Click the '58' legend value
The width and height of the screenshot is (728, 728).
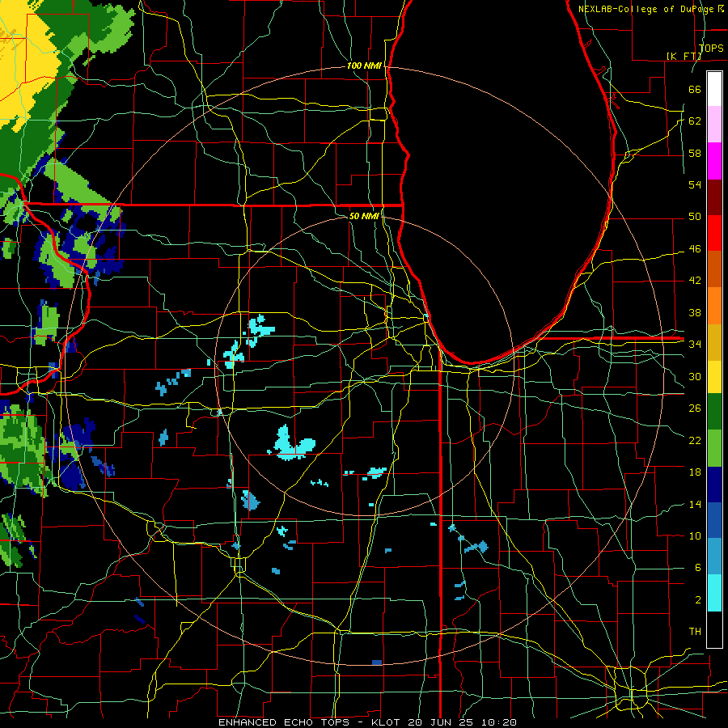[x=695, y=153]
